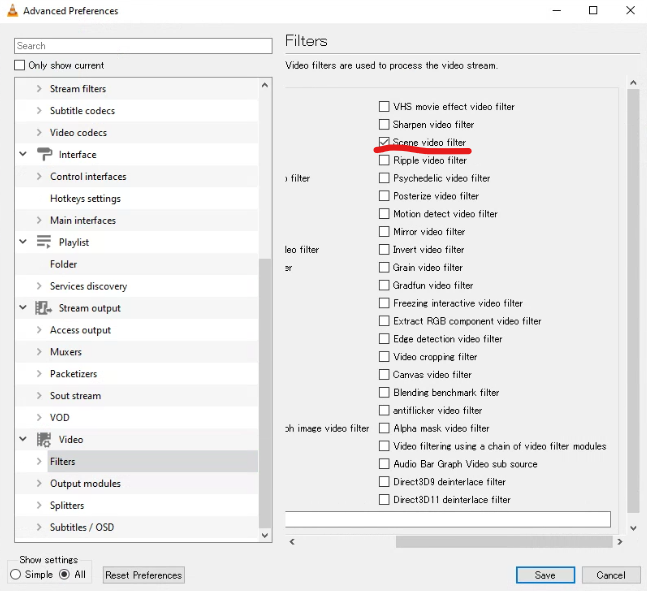Toggle the Posterize video filter checkbox

click(384, 196)
